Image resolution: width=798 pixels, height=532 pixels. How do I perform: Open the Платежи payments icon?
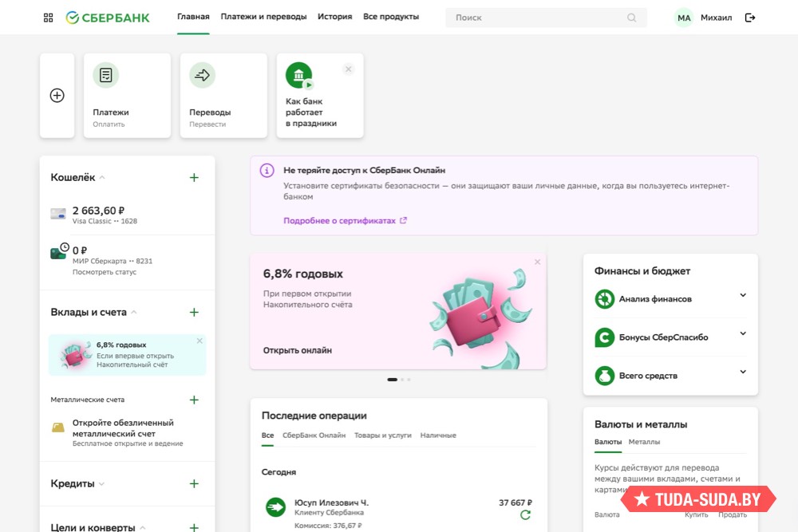[x=106, y=75]
